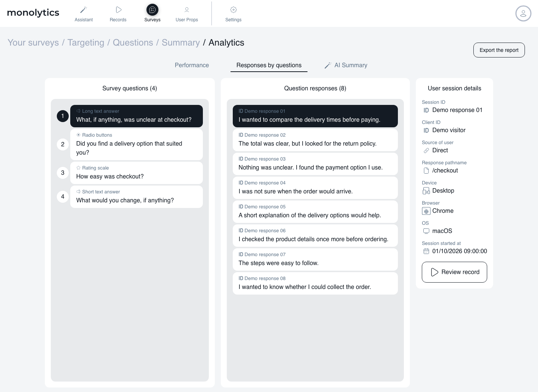Click the Export the report button

[499, 50]
